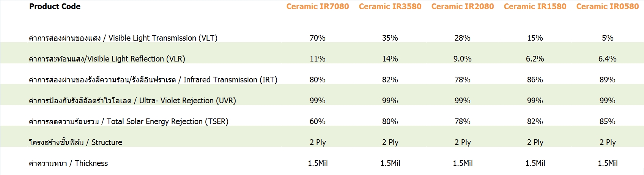Click the 1.5Mil thickness cell under IR0580
This screenshot has height=175, width=644.
coord(608,163)
